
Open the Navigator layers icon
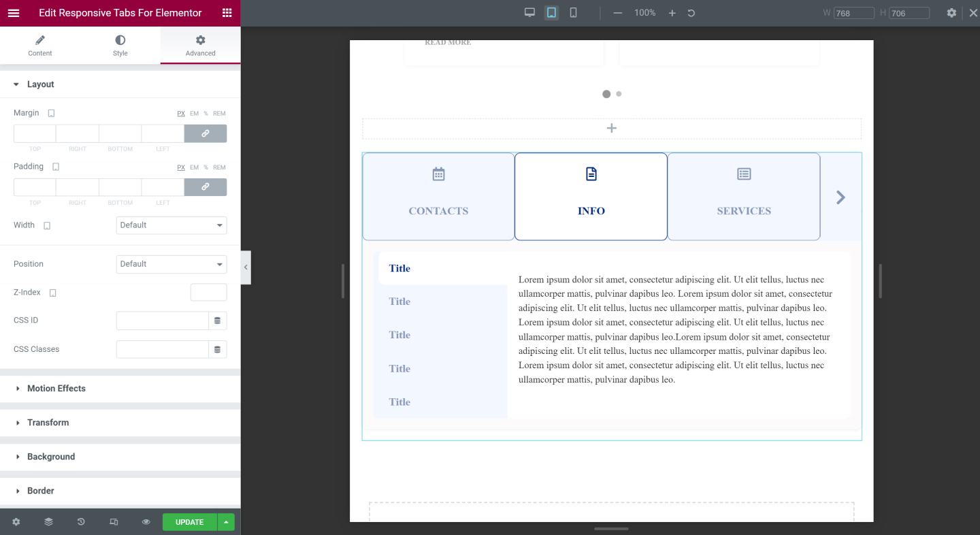(x=48, y=522)
